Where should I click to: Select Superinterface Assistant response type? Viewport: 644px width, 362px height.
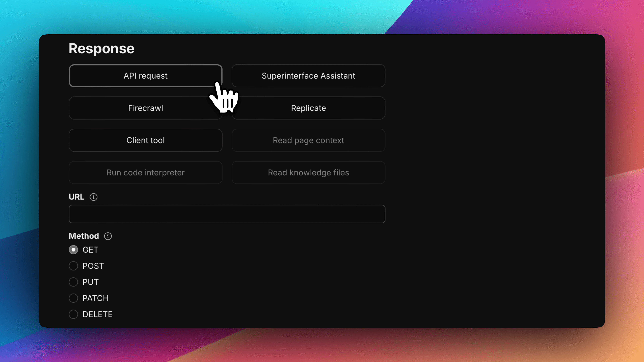coord(308,76)
